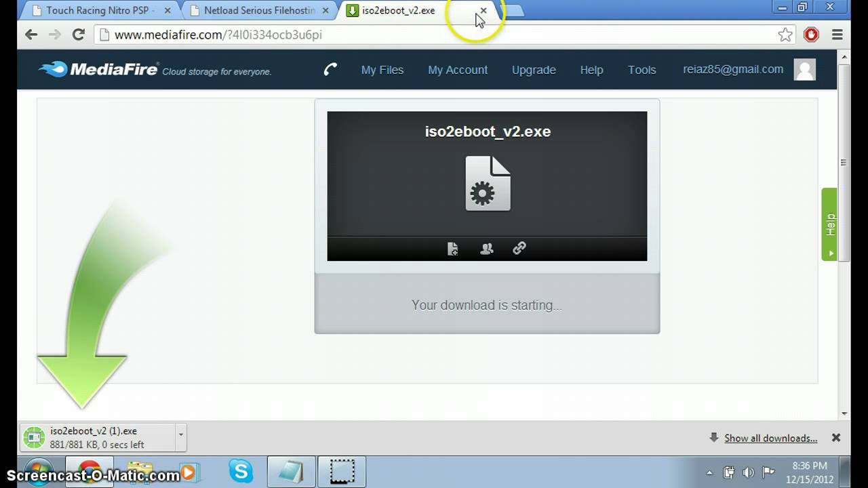Switch to the Netload Serious Filehosting tab
This screenshot has height=488, width=868.
pyautogui.click(x=260, y=11)
